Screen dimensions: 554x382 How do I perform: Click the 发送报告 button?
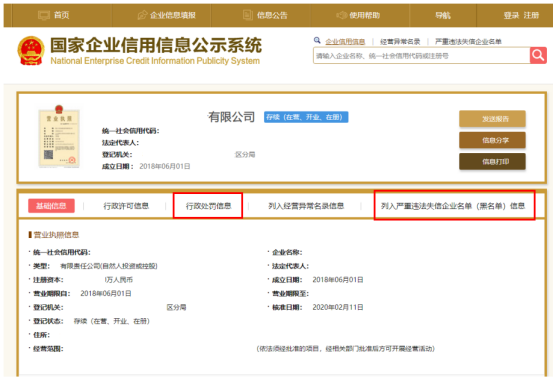click(x=492, y=119)
